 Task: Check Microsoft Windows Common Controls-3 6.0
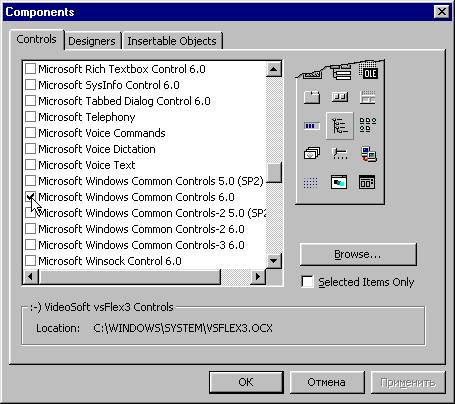(30, 245)
